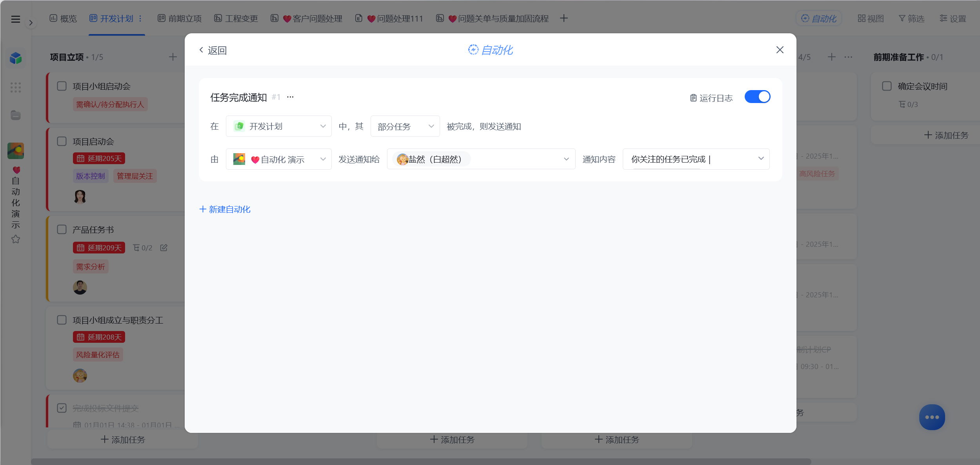Star the project with the star icon
This screenshot has width=980, height=465.
[16, 239]
